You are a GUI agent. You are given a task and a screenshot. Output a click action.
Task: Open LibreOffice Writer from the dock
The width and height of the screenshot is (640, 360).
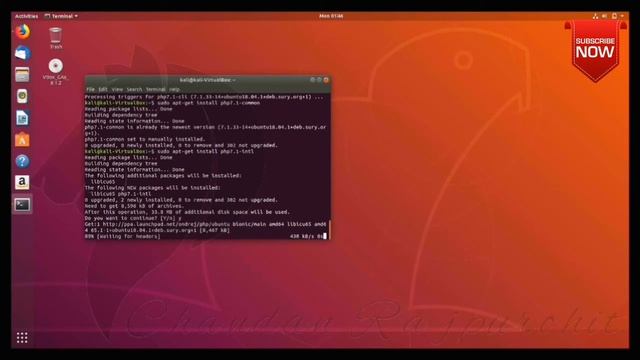[x=22, y=118]
